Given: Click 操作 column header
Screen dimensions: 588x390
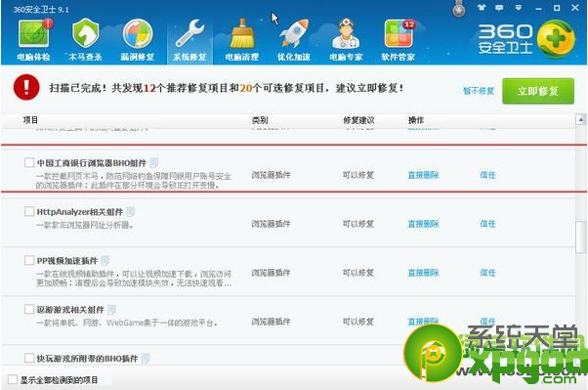Looking at the screenshot, I should (x=416, y=120).
